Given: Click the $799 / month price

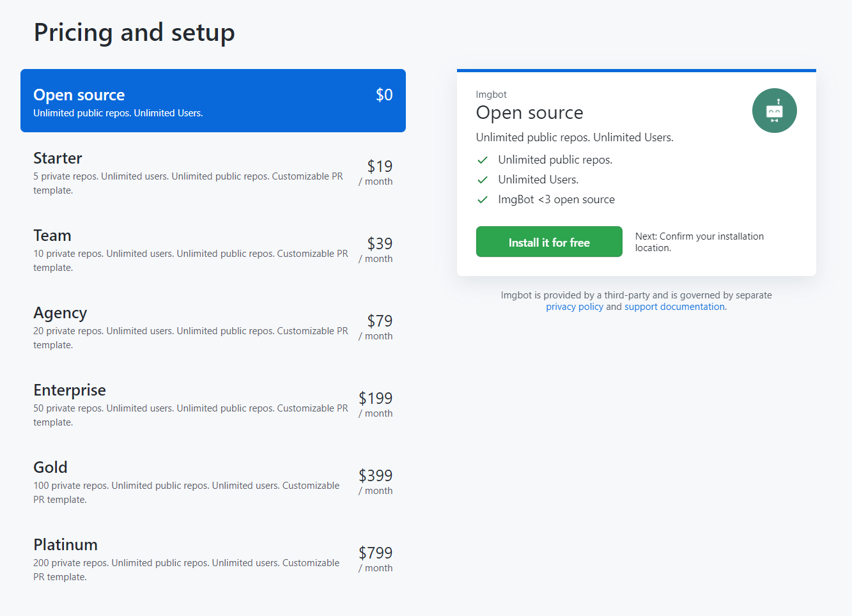Looking at the screenshot, I should point(376,559).
